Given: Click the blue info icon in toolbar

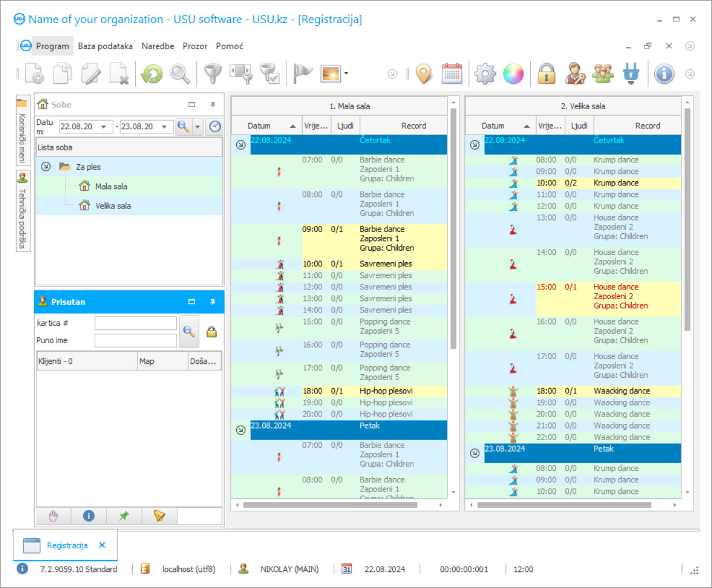Looking at the screenshot, I should point(664,74).
